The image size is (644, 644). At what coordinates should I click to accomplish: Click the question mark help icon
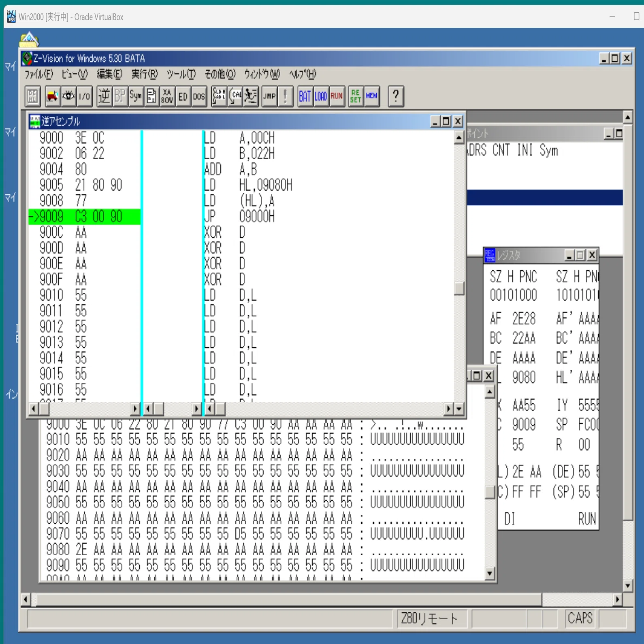[x=396, y=96]
